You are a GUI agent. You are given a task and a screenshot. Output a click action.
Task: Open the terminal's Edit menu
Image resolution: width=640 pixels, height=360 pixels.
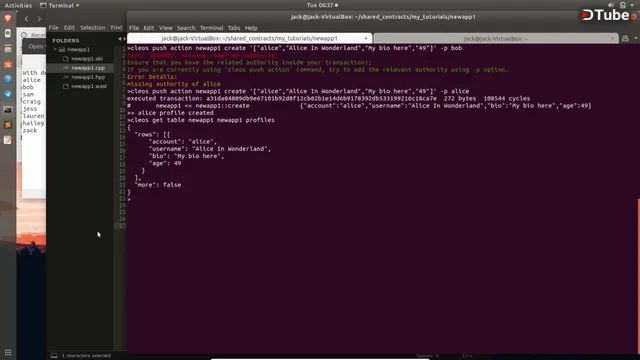pos(149,28)
